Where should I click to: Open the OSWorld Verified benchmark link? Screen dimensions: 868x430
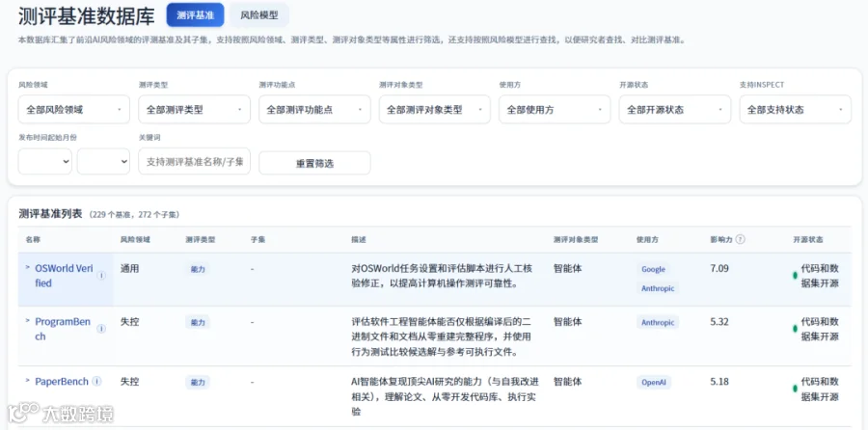(x=65, y=276)
